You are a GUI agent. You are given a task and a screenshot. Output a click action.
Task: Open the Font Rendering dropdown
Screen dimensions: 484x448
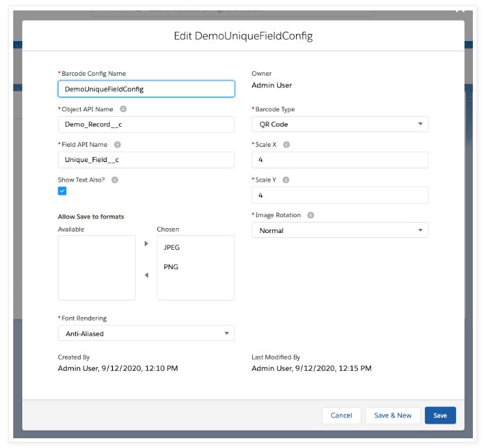click(146, 333)
